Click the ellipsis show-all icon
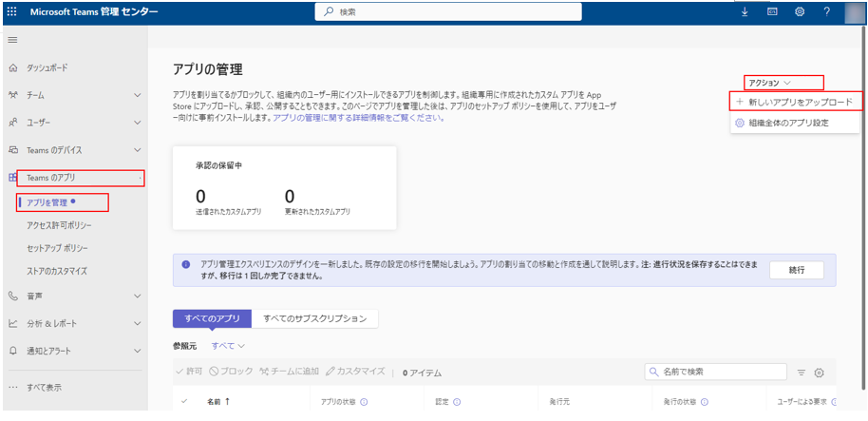This screenshot has width=868, height=421. [x=12, y=388]
